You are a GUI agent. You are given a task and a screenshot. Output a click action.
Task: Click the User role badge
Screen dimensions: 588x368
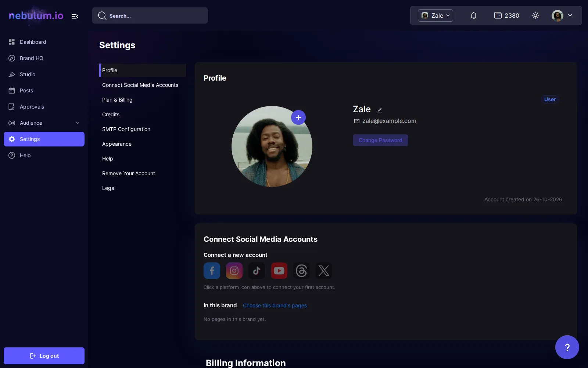(550, 99)
